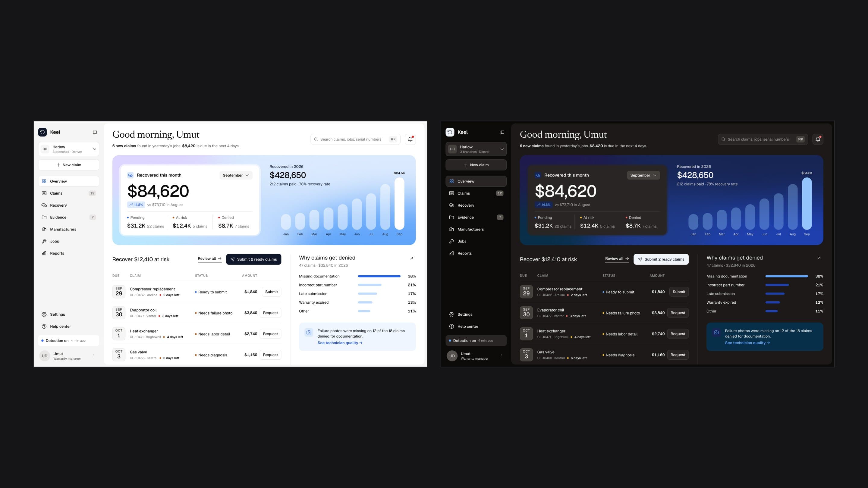Screen dimensions: 868x488
Task: Click Keel logo in dark dashboard
Action: click(x=450, y=132)
